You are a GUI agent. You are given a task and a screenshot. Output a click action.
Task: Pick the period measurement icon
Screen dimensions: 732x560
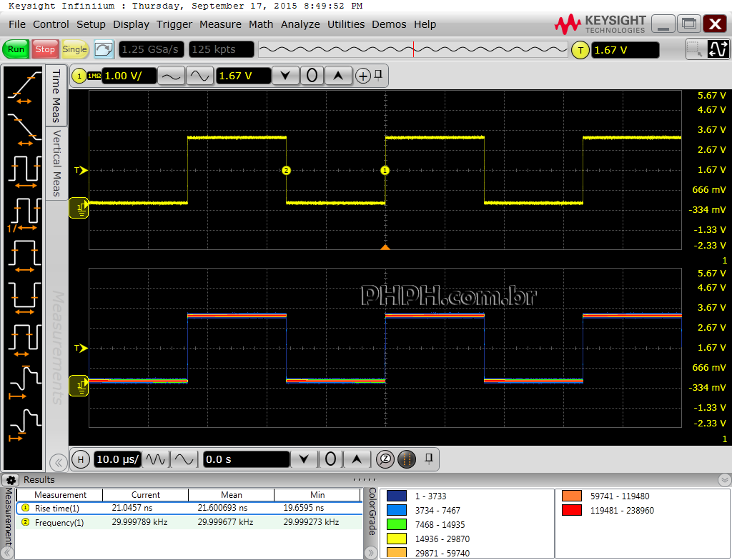point(24,171)
